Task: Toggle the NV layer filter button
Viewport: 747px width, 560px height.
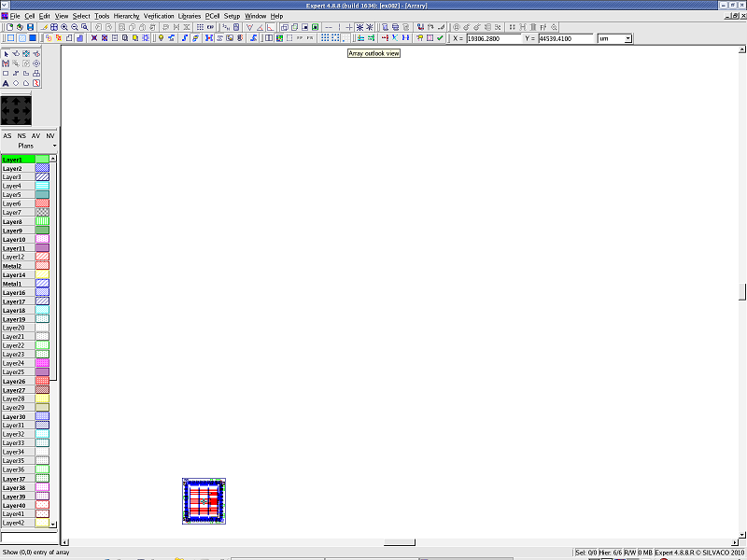Action: (50, 136)
